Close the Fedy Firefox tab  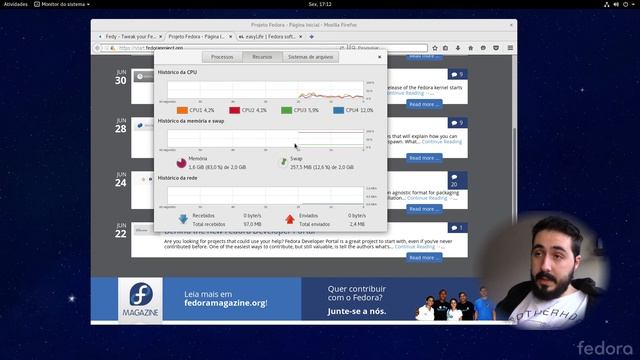pyautogui.click(x=160, y=37)
